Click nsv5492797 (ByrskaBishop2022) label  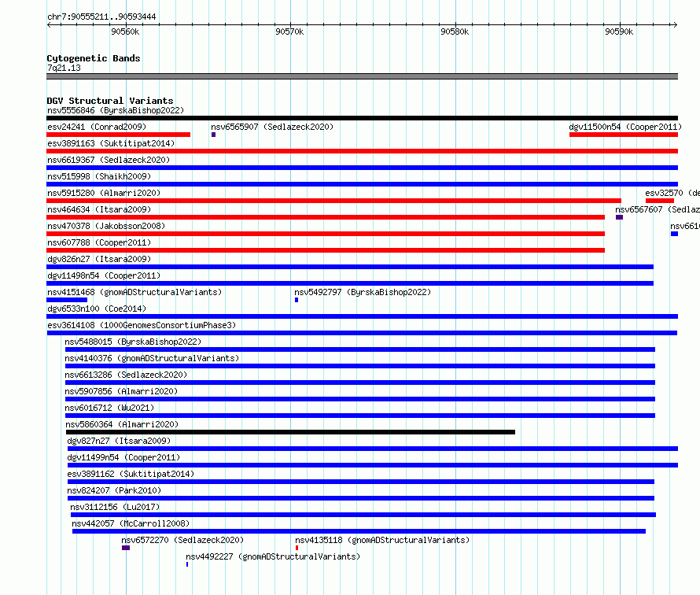pos(363,292)
